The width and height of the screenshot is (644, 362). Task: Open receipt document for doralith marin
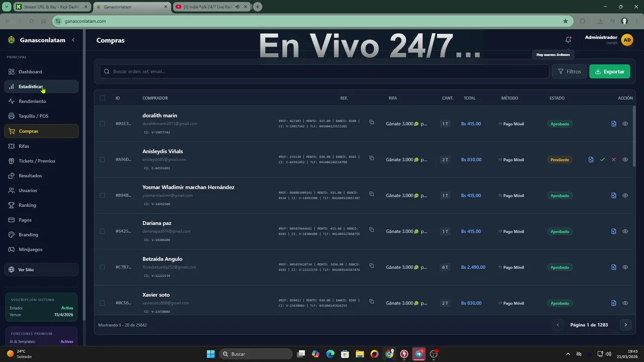(x=614, y=124)
